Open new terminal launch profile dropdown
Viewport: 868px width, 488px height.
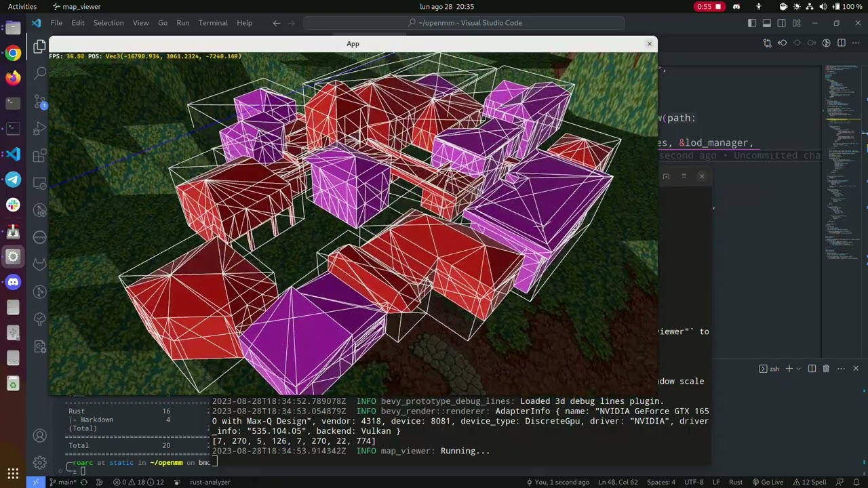[x=798, y=369]
